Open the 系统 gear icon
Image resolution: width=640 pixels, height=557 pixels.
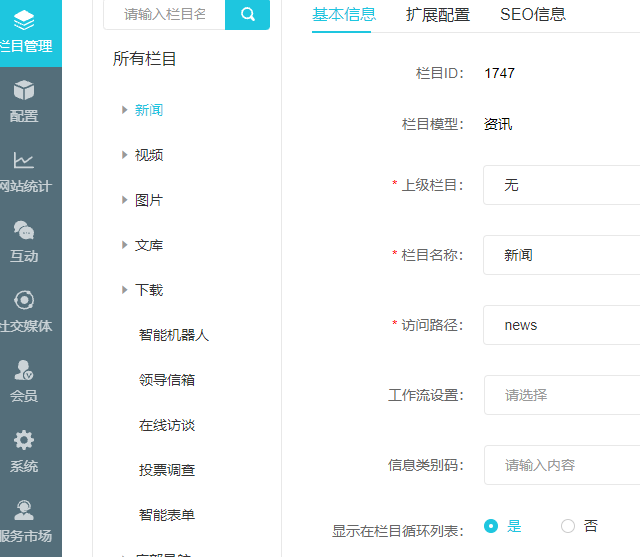coord(24,451)
